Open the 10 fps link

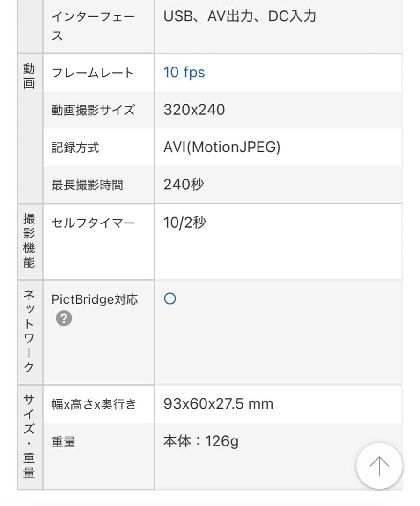[184, 73]
